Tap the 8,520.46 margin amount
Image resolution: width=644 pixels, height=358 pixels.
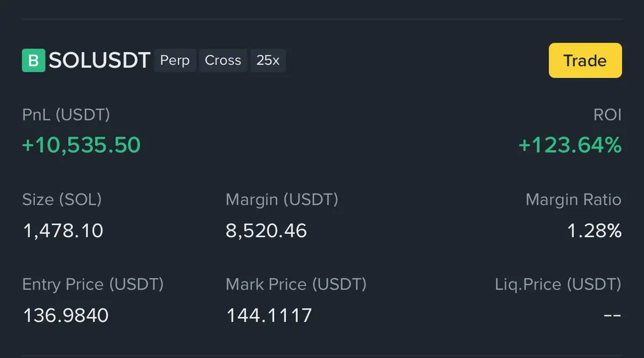point(266,230)
